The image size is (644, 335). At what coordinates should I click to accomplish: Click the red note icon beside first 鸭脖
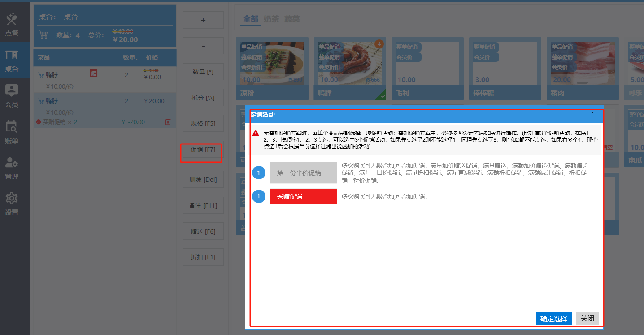(94, 73)
